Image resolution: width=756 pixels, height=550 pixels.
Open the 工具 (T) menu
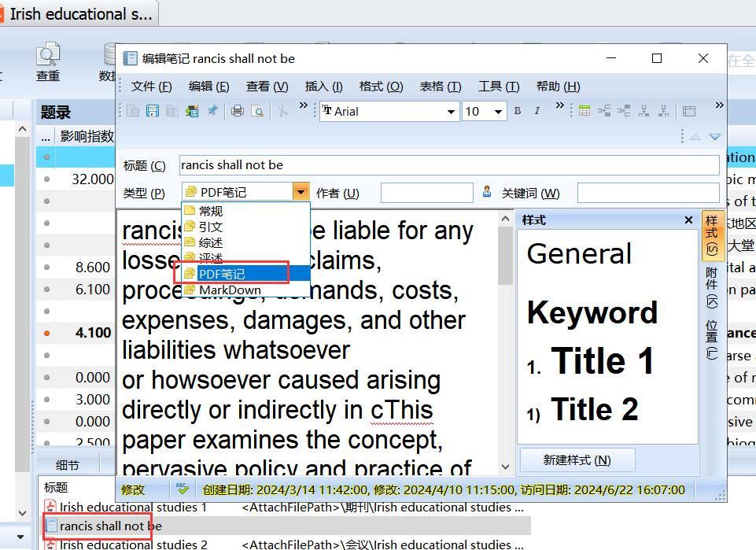point(499,87)
